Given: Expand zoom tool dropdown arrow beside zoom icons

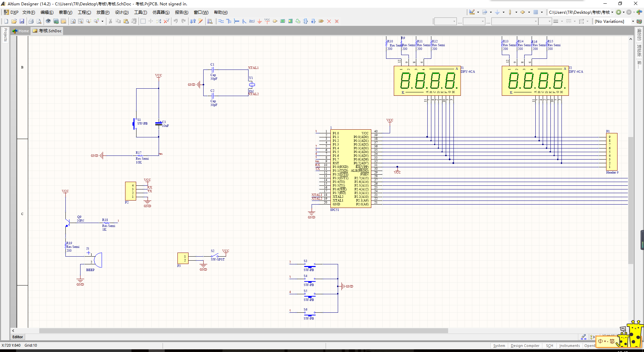Looking at the screenshot, I should (x=102, y=21).
